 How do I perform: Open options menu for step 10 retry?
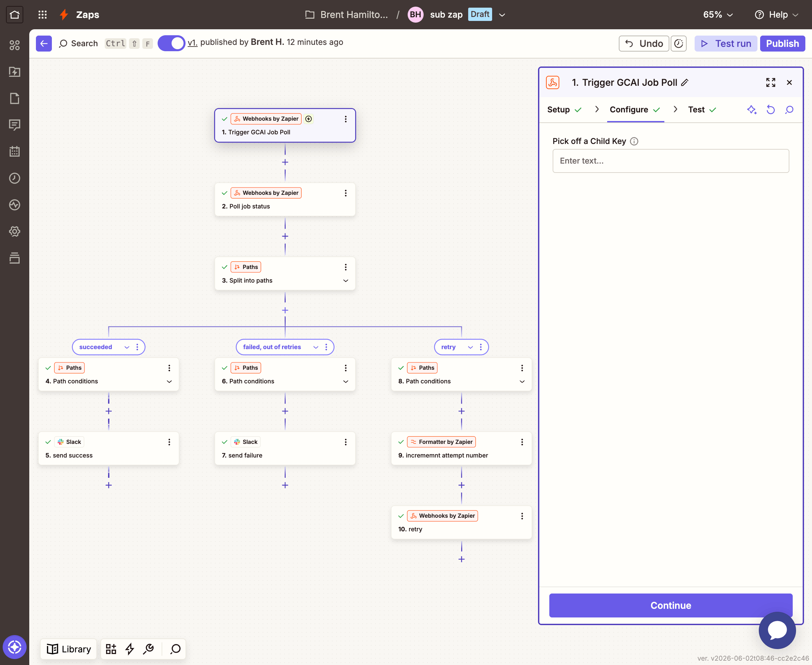(522, 516)
